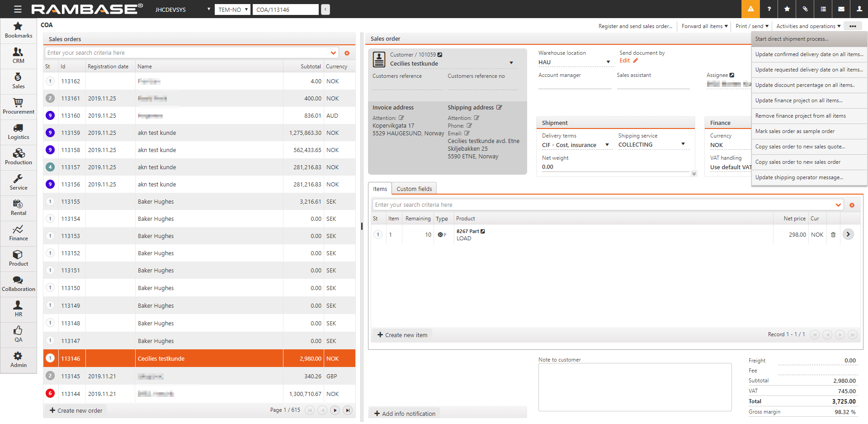The height and width of the screenshot is (424, 868).
Task: Click the Note to customer text box
Action: 634,387
